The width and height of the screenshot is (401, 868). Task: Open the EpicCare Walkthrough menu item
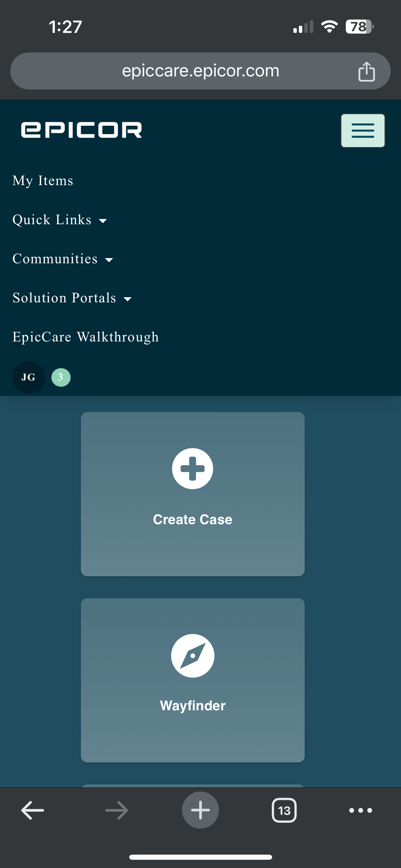(x=86, y=337)
